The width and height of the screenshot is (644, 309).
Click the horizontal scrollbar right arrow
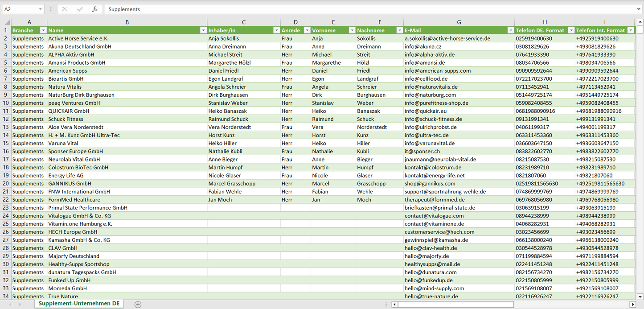[x=632, y=304]
